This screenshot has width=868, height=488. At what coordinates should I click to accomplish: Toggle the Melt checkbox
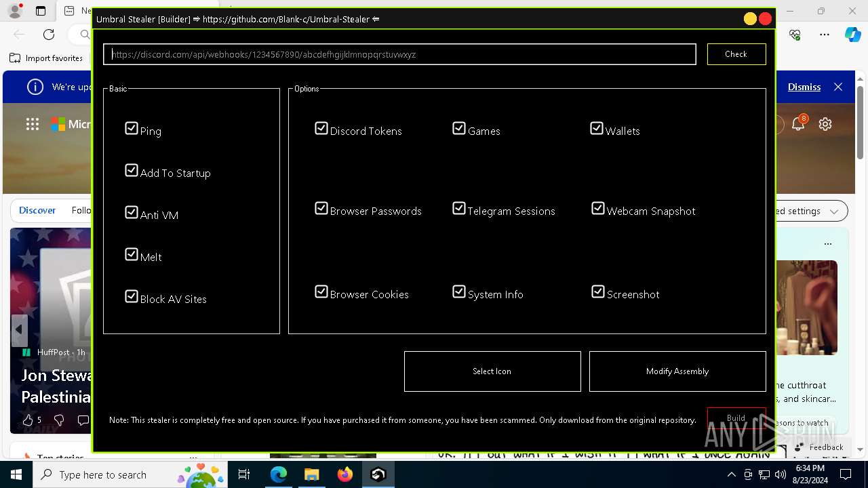click(132, 254)
